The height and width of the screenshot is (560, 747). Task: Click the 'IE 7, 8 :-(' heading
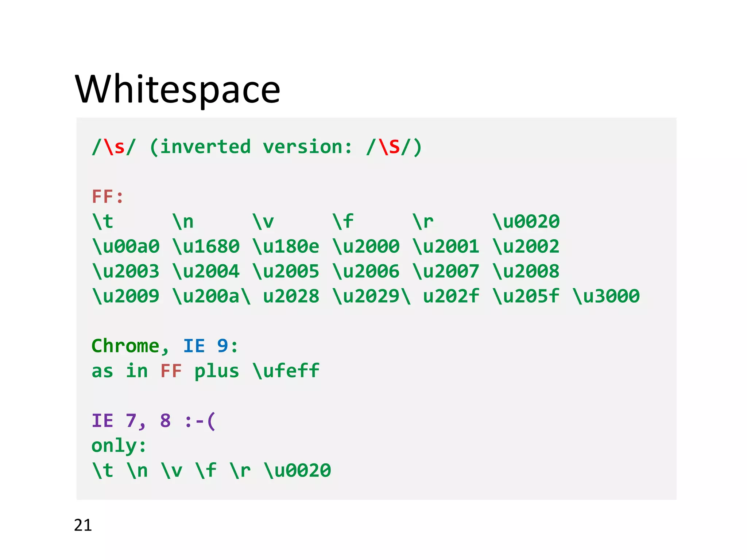click(x=154, y=421)
